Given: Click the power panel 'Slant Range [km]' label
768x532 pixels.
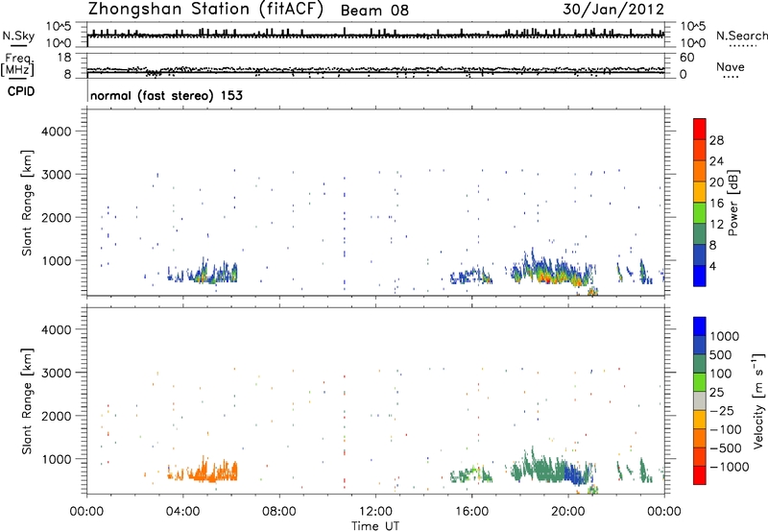Looking at the screenshot, I should coord(27,203).
